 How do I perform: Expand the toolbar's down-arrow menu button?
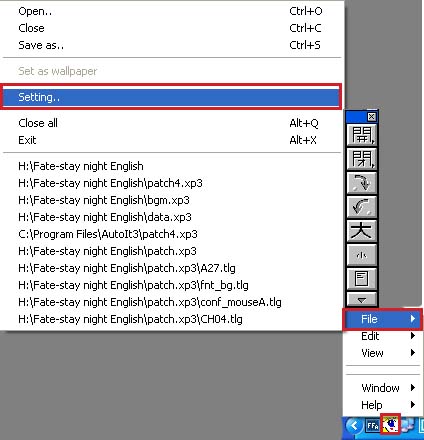click(362, 299)
